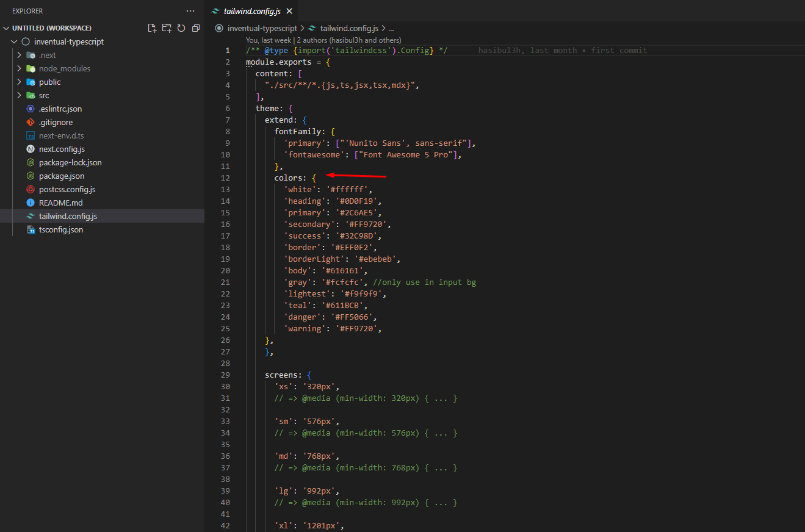Close the tailwind.config.js tab
This screenshot has width=805, height=532.
pyautogui.click(x=289, y=11)
